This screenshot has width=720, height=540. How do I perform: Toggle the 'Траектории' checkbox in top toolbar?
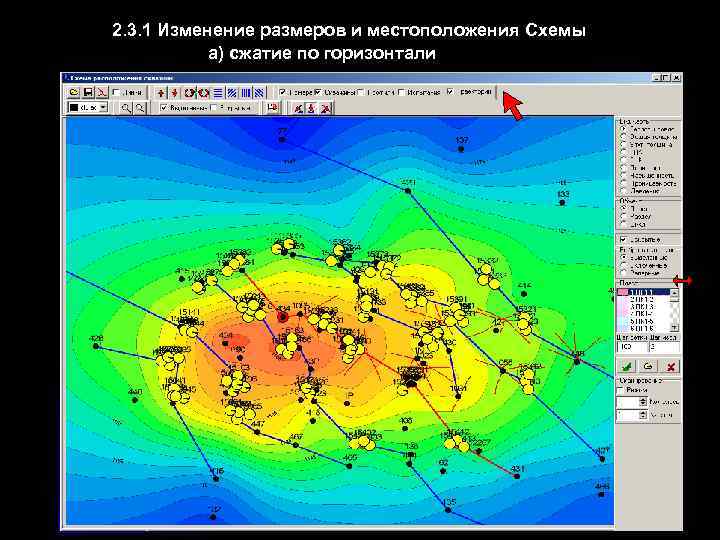[x=450, y=92]
